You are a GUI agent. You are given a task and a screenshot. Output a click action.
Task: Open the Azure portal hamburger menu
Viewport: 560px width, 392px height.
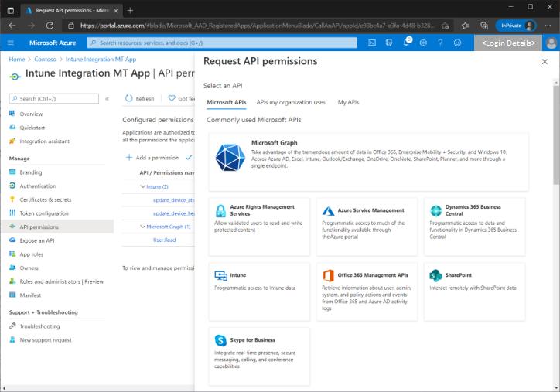11,43
